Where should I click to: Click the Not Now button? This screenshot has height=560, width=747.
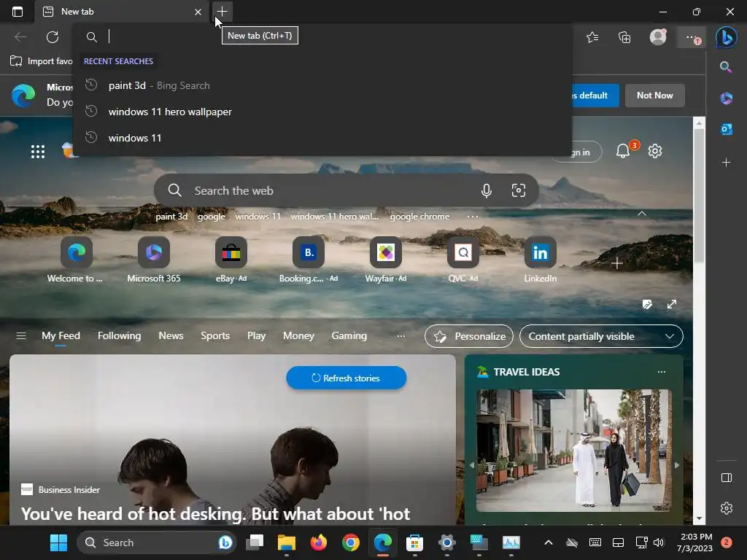(654, 96)
